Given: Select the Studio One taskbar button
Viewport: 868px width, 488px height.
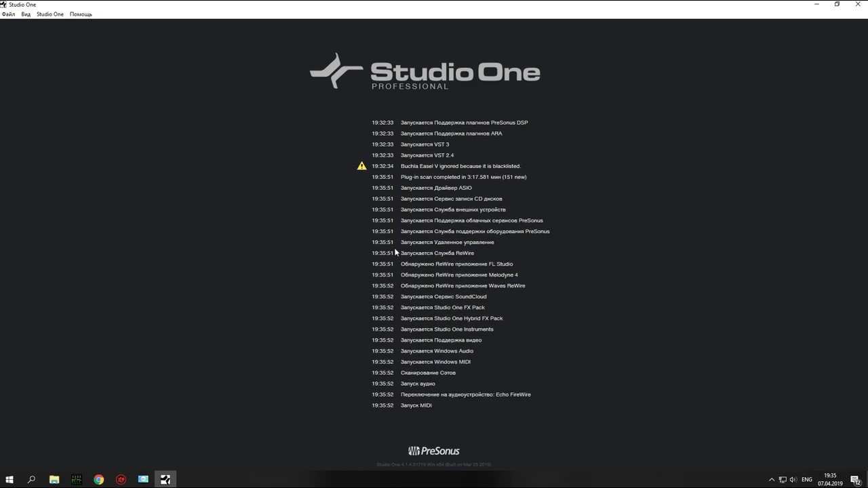Looking at the screenshot, I should pyautogui.click(x=165, y=479).
